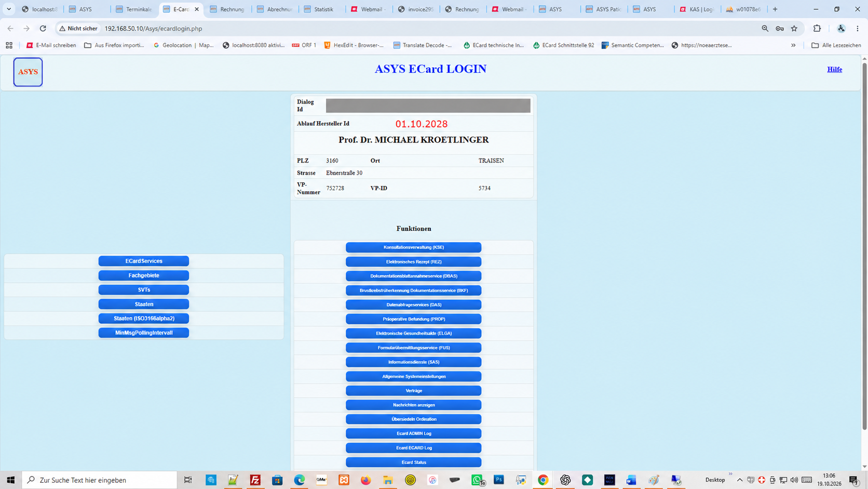The image size is (868, 489).
Task: Click the ASYS logo icon
Action: click(x=28, y=72)
